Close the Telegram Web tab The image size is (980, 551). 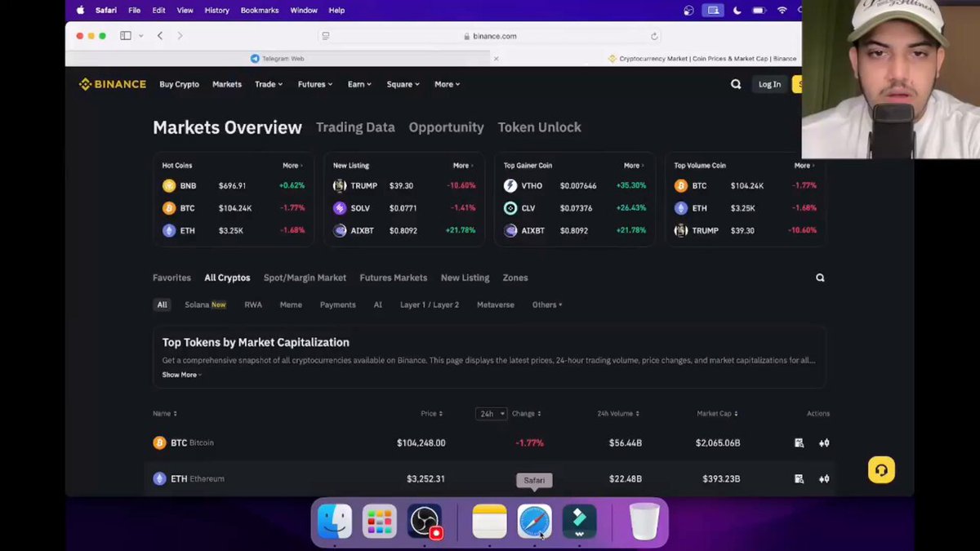(x=496, y=59)
